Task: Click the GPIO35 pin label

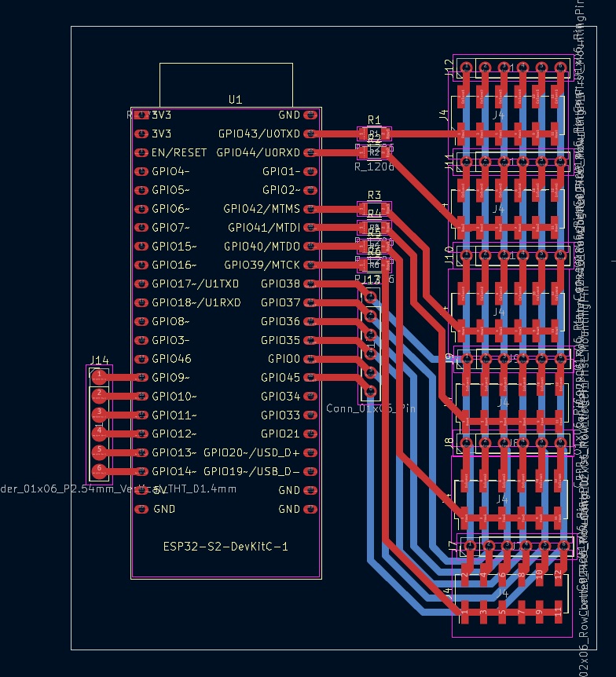Action: point(280,340)
